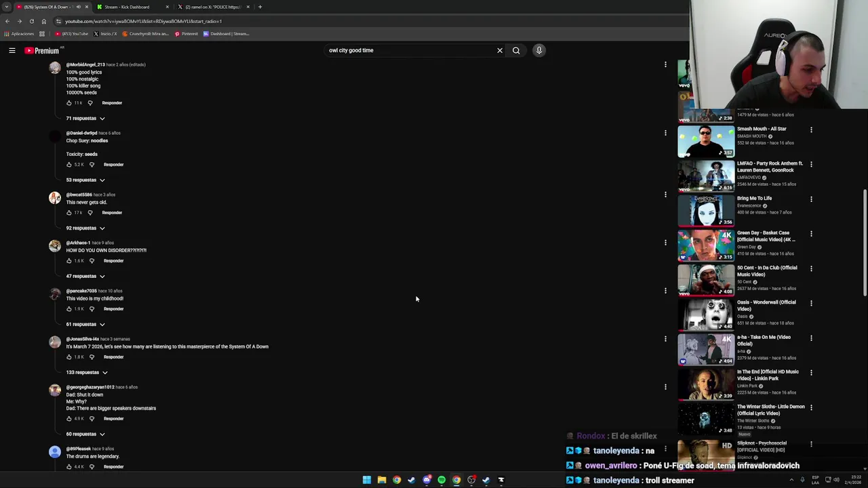Expand 71 respuestas replies
868x488 pixels.
(85, 119)
